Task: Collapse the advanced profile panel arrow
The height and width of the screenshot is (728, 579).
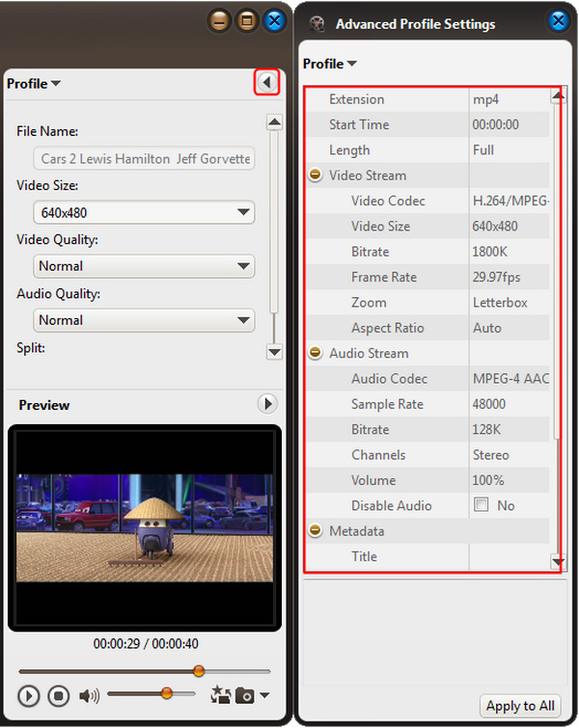Action: (x=266, y=82)
